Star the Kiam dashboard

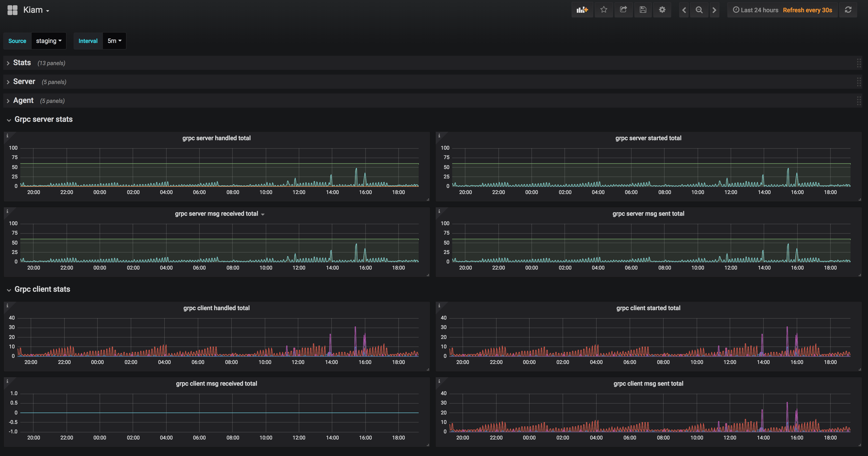click(603, 10)
